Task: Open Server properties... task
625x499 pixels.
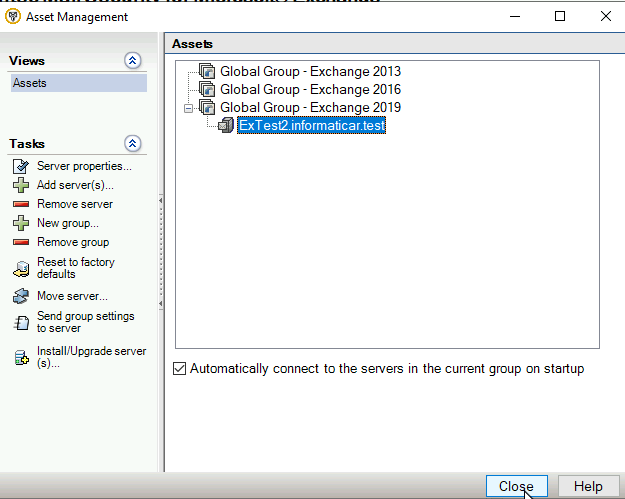Action: pyautogui.click(x=84, y=166)
